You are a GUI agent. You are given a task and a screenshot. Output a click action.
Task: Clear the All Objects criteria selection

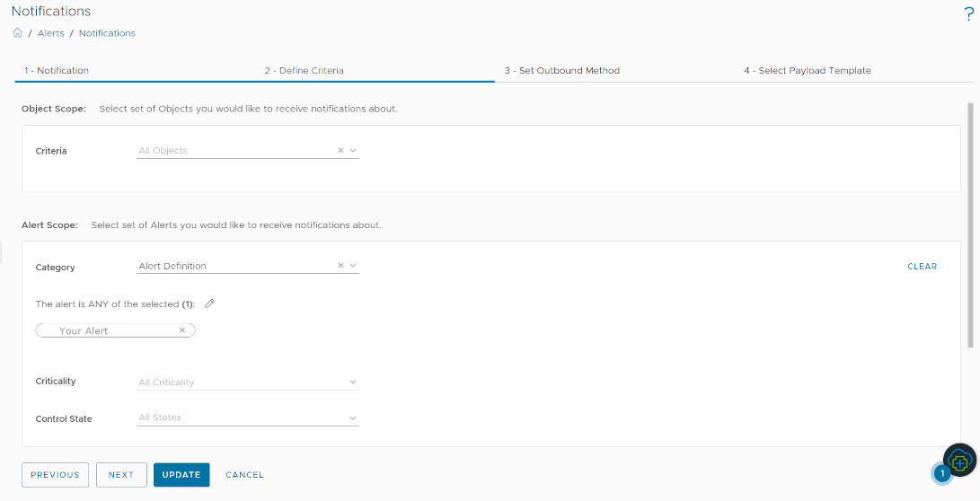pos(340,151)
